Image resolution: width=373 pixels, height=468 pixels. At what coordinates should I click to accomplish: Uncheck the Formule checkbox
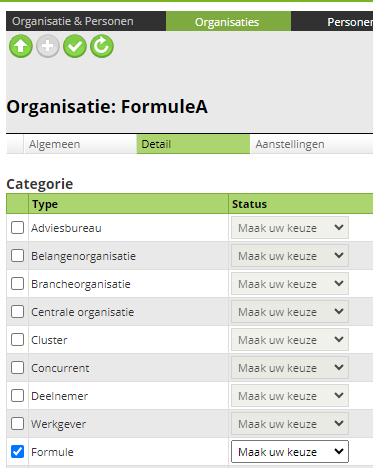[x=17, y=452]
